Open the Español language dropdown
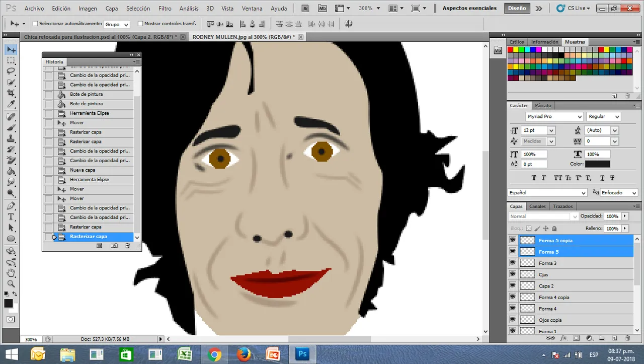This screenshot has width=644, height=364. pyautogui.click(x=548, y=193)
